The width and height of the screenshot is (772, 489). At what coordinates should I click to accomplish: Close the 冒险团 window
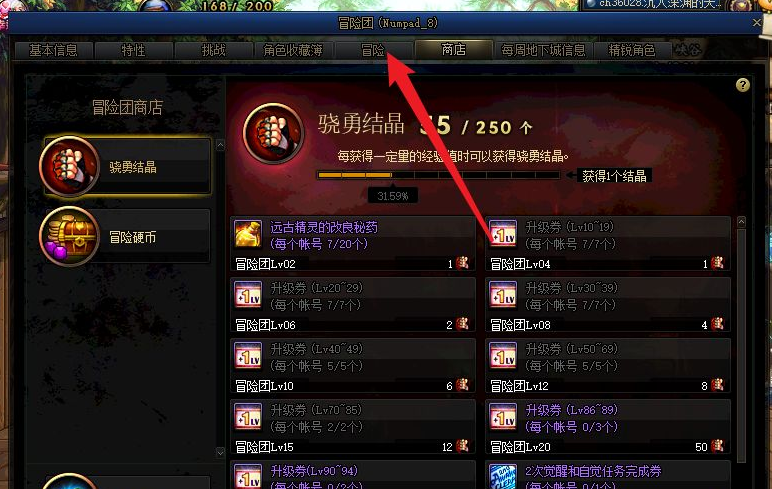click(x=757, y=23)
